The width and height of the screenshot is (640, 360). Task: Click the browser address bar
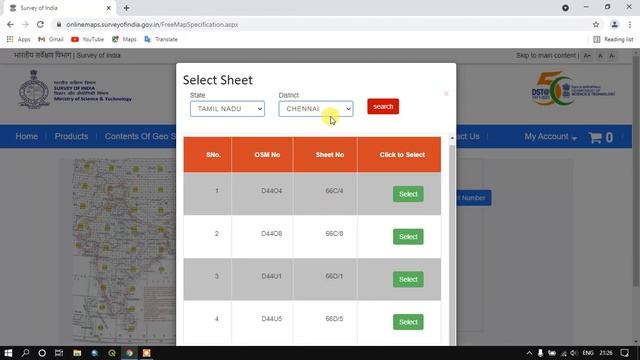click(x=322, y=24)
